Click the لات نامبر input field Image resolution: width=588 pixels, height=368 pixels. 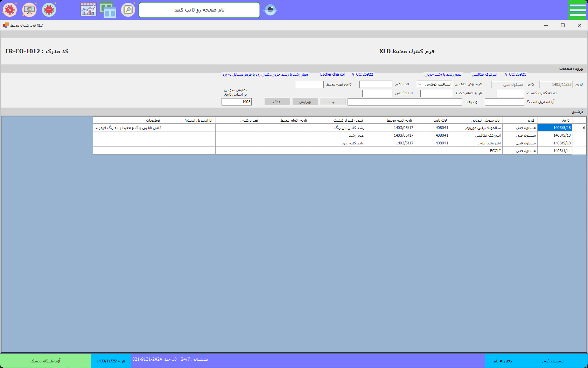pos(376,84)
